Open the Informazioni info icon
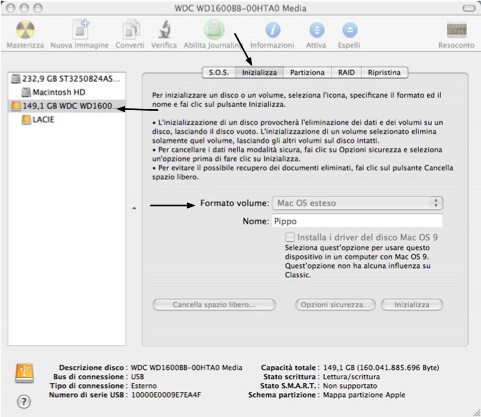The height and width of the screenshot is (417, 481). [273, 30]
